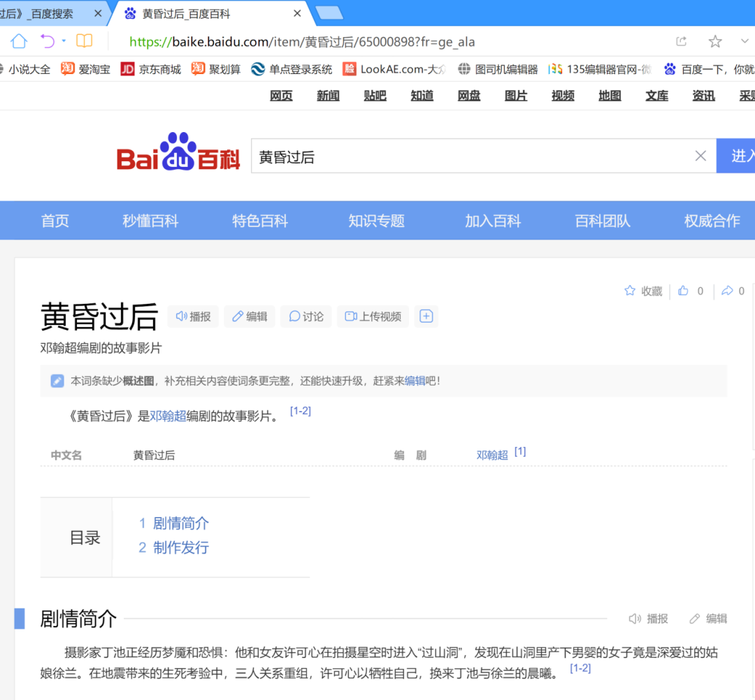Click the purple undo back arrow
The image size is (755, 700).
(x=48, y=41)
